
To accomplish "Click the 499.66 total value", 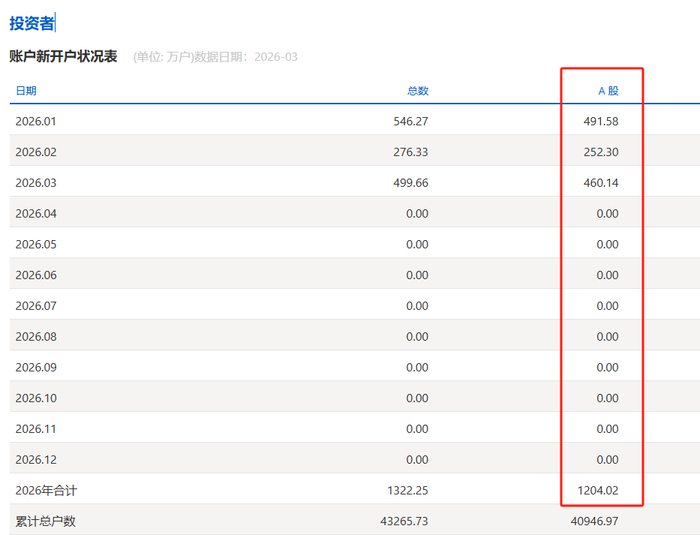I will pos(411,183).
